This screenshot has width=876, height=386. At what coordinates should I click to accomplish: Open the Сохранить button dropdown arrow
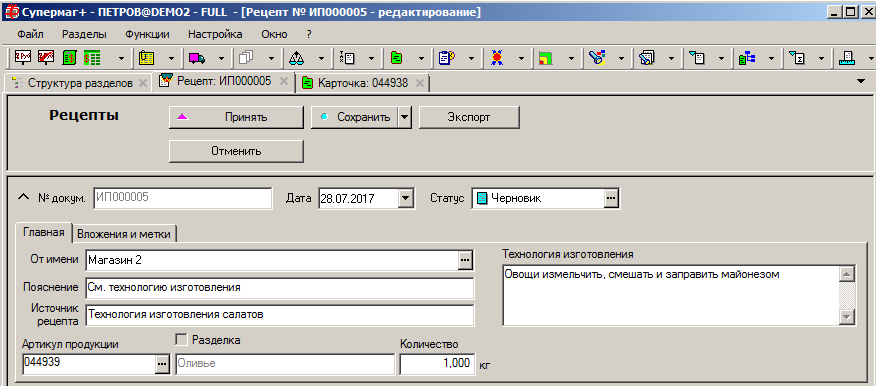405,117
